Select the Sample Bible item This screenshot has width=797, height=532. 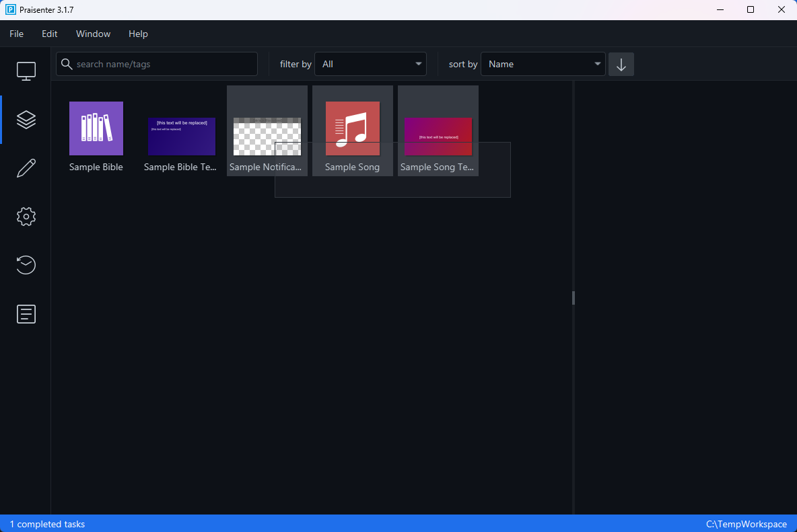pyautogui.click(x=96, y=128)
